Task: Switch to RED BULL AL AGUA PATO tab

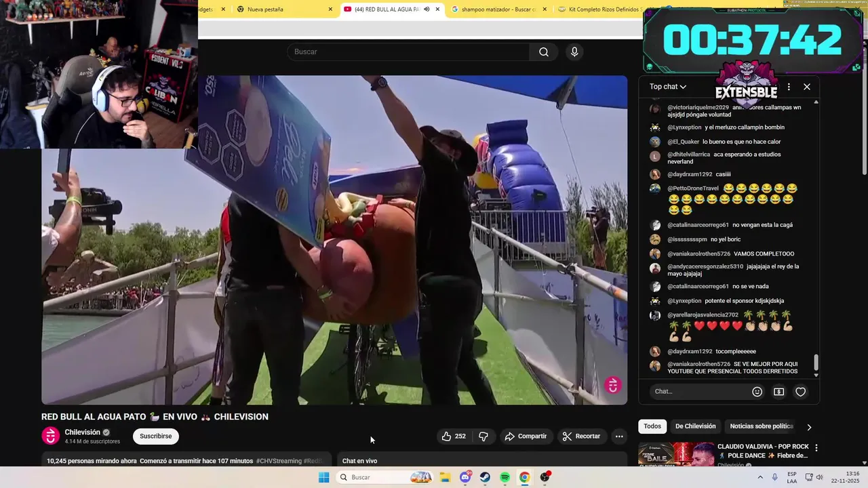Action: pyautogui.click(x=391, y=9)
